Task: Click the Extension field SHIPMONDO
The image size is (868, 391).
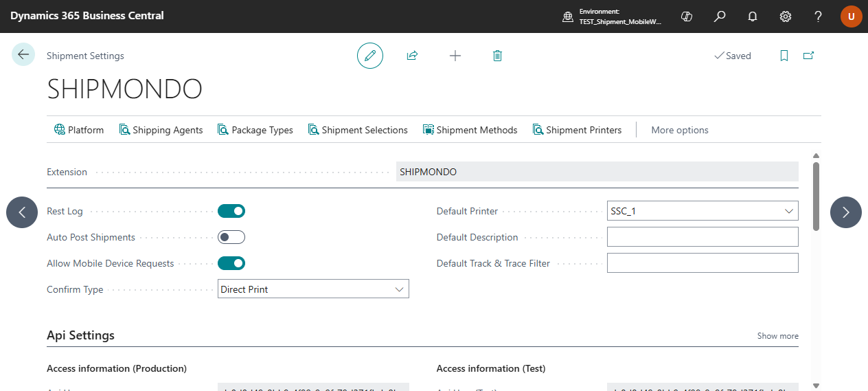Action: coord(597,172)
